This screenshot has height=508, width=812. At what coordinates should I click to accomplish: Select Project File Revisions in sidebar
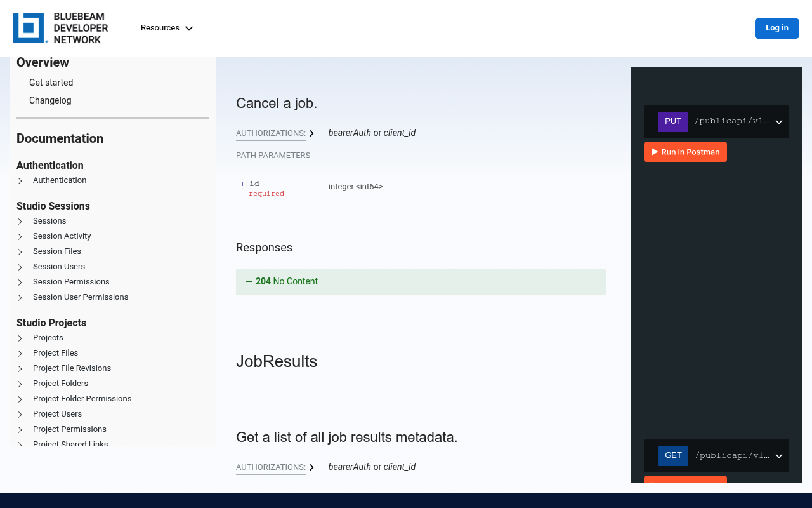(x=72, y=368)
